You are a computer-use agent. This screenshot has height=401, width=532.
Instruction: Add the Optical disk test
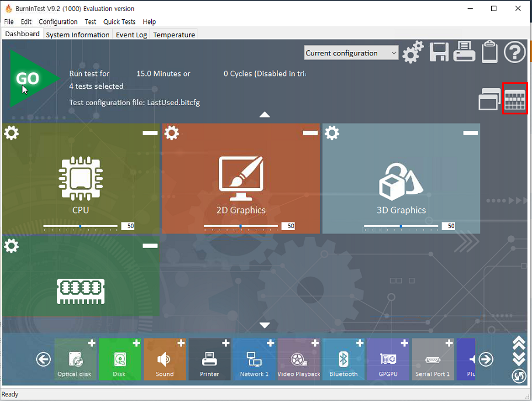(x=75, y=359)
